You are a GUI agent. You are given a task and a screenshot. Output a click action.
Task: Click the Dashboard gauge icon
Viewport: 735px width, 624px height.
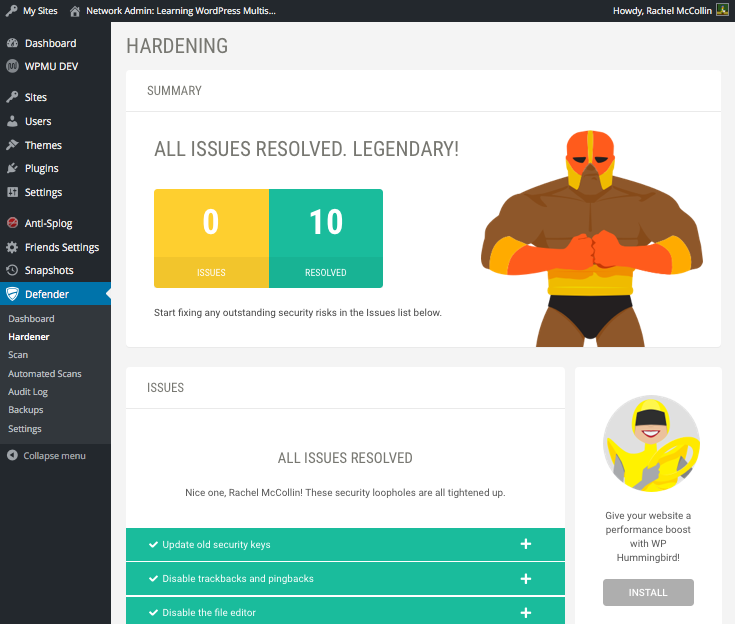[x=13, y=43]
